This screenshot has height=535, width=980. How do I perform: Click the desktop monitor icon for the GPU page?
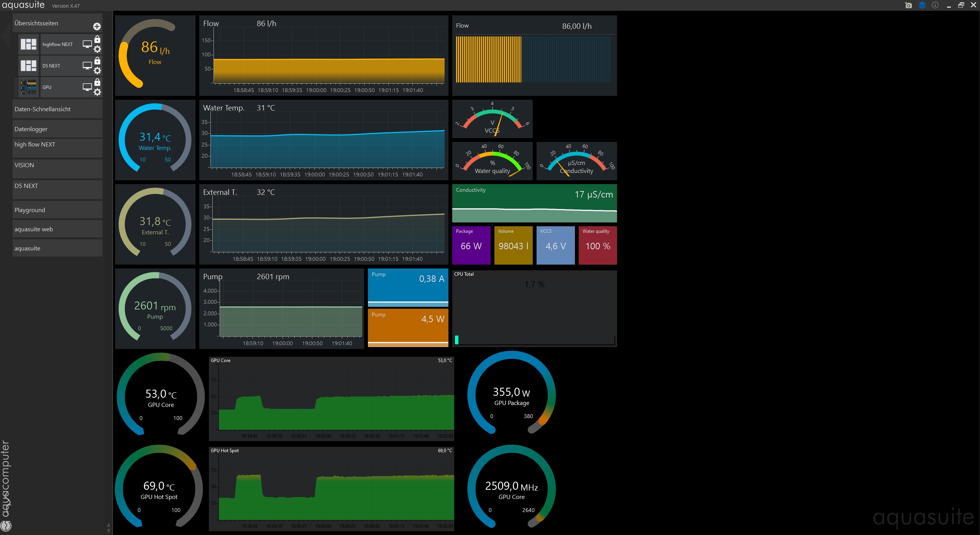(87, 87)
